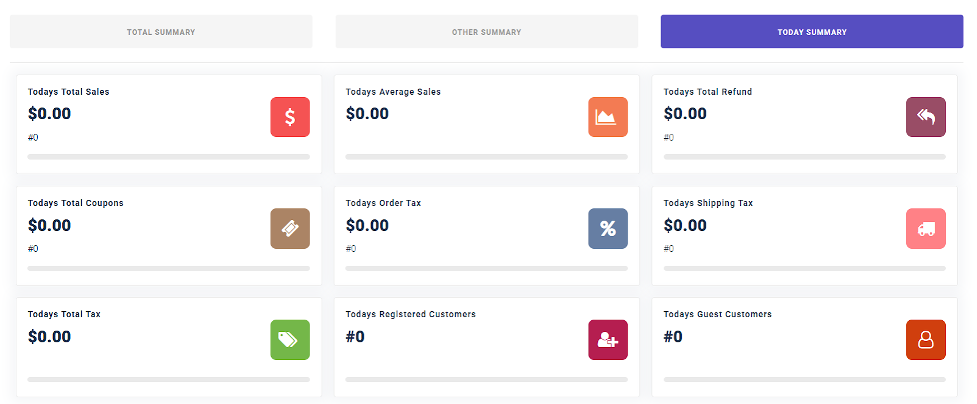
Task: Click the orange area chart average sales icon
Action: pos(608,117)
